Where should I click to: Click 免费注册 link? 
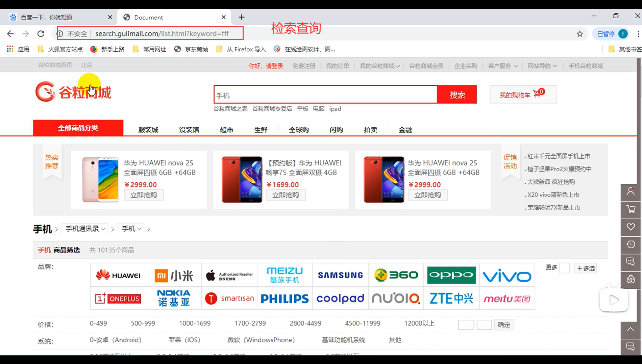(x=304, y=66)
